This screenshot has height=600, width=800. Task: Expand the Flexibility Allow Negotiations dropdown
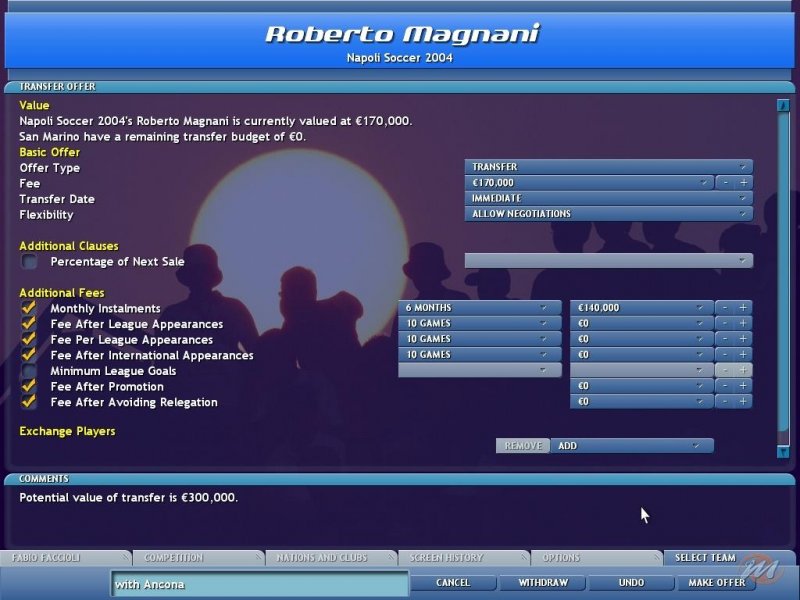tap(608, 214)
